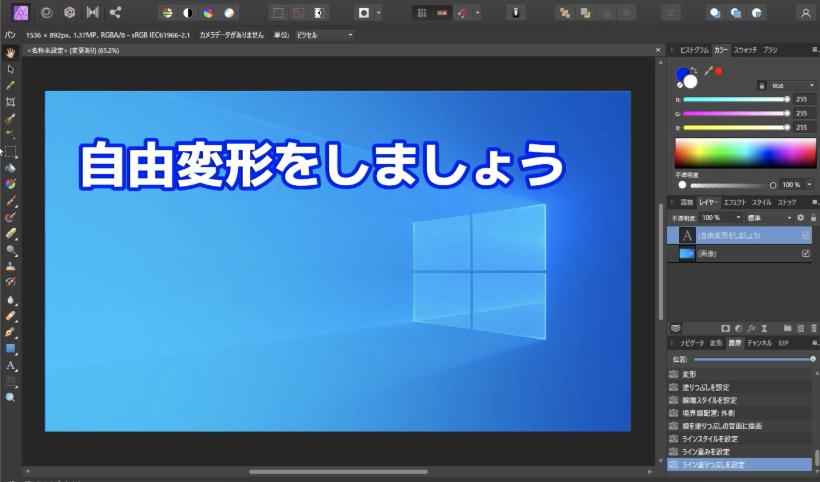Select the Healing Brush band-aid tool
This screenshot has height=482, width=820.
(10, 316)
